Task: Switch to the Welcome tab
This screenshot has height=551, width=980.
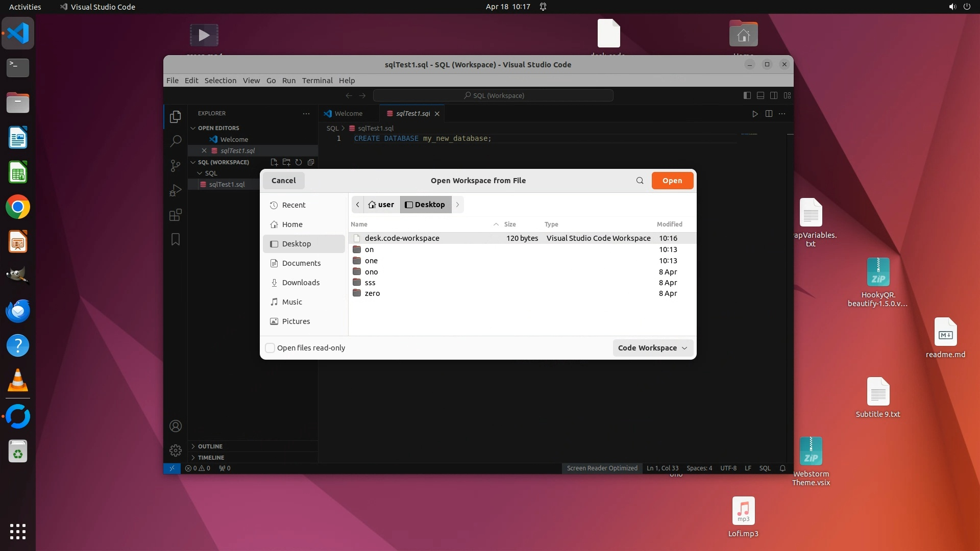Action: [x=348, y=114]
